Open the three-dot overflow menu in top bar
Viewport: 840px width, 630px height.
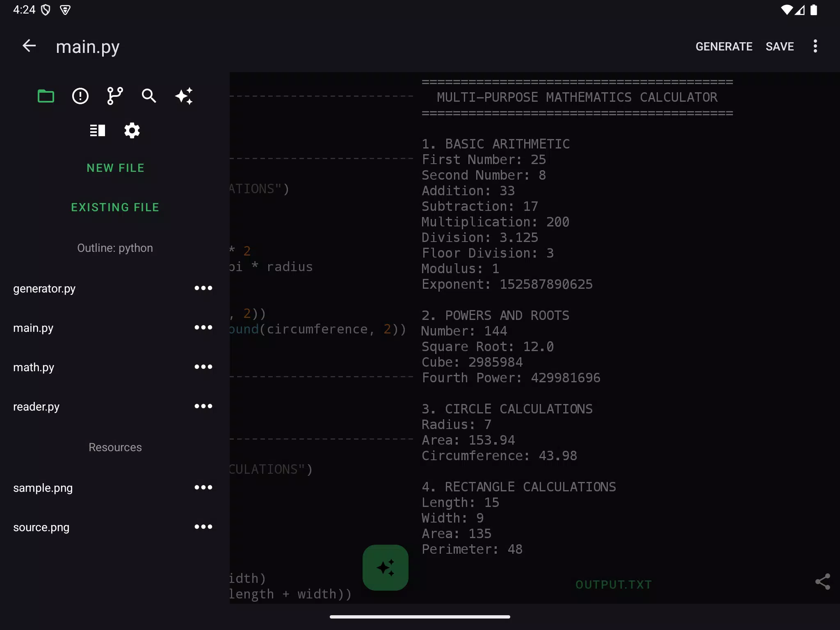tap(815, 46)
